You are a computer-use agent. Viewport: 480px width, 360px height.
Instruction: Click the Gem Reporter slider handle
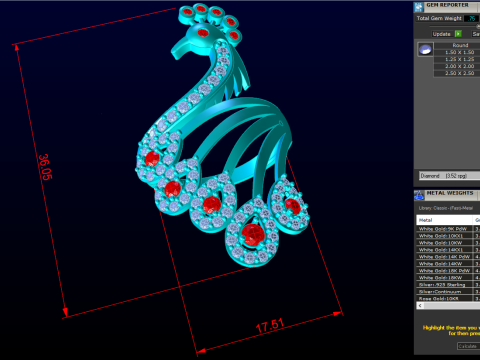coord(478,26)
